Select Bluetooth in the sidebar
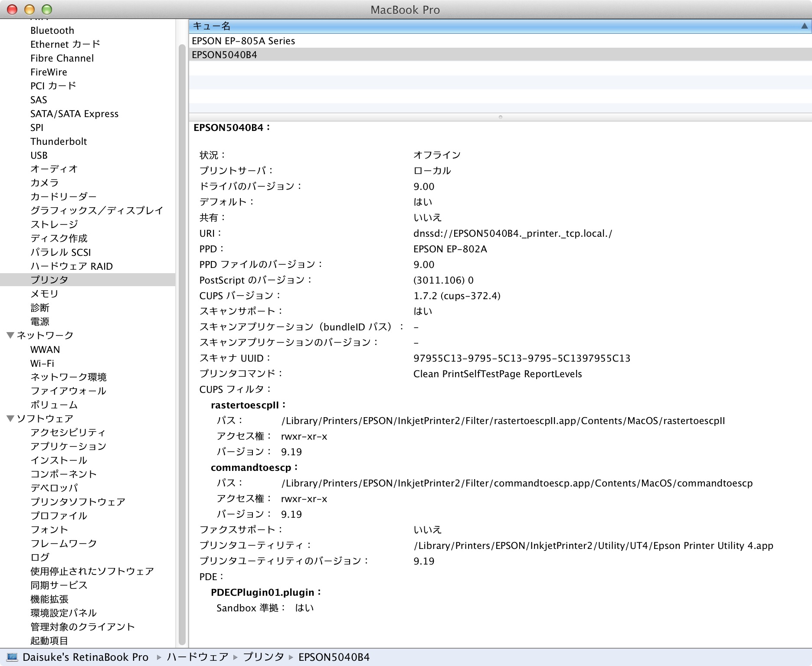 [x=52, y=30]
